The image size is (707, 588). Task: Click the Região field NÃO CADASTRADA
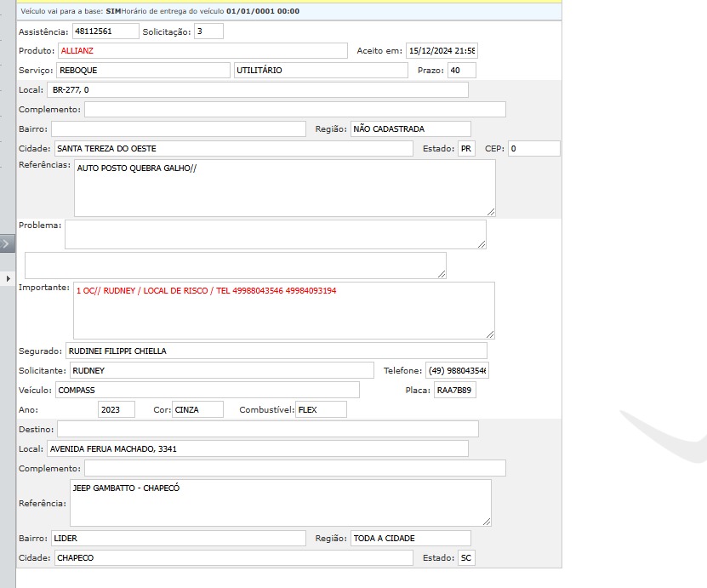click(x=410, y=129)
